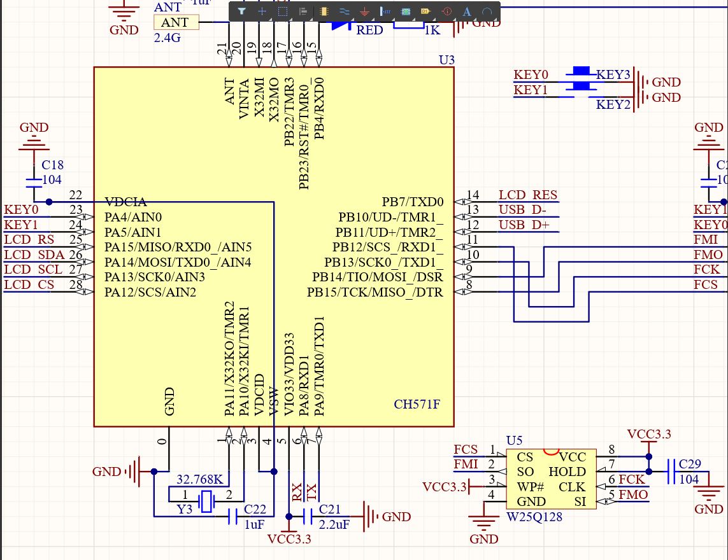The height and width of the screenshot is (560, 728).
Task: Select the Move Objects crosshair tool
Action: [x=262, y=11]
